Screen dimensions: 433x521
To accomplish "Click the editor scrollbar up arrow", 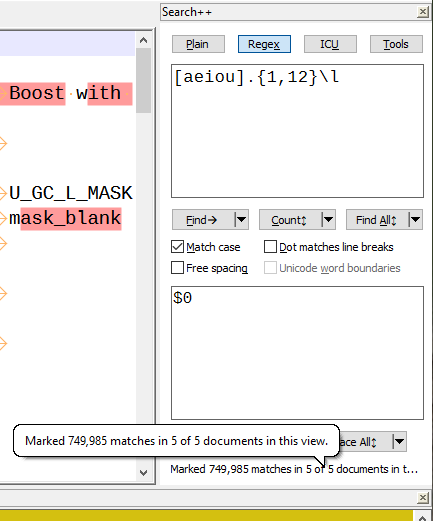I will click(x=144, y=40).
